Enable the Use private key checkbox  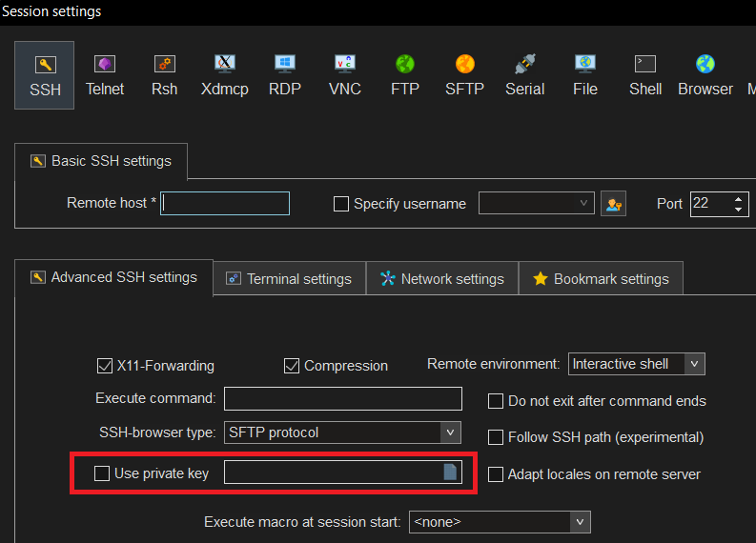point(103,473)
